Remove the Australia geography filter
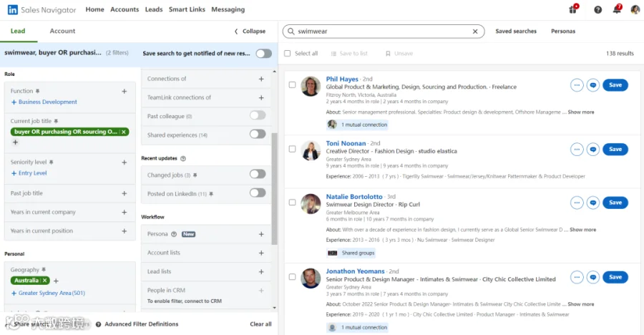The image size is (644, 335). [45, 281]
